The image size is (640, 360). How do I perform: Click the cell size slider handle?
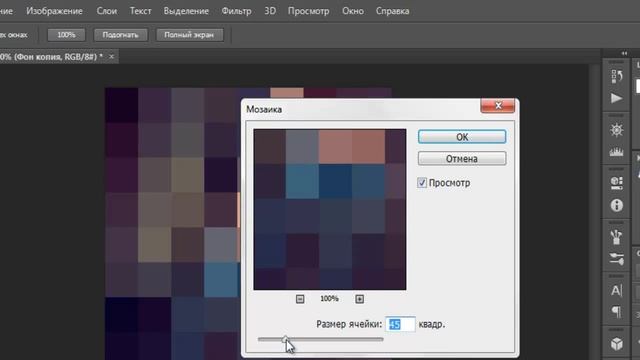[285, 339]
